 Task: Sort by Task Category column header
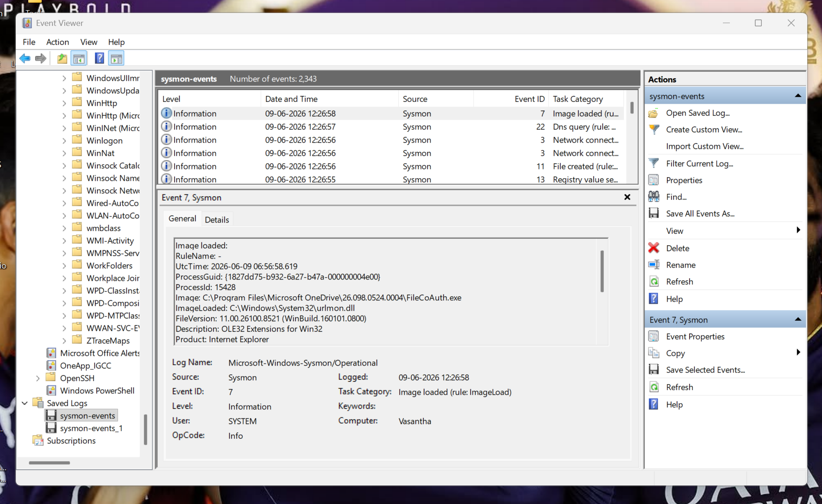(x=586, y=99)
